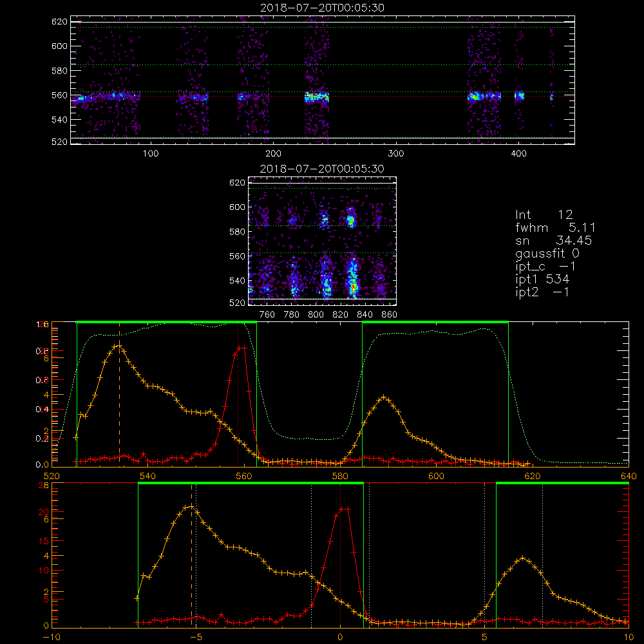The image size is (644, 644).
Task: Click the '820' x-axis tick label
Action: click(341, 315)
